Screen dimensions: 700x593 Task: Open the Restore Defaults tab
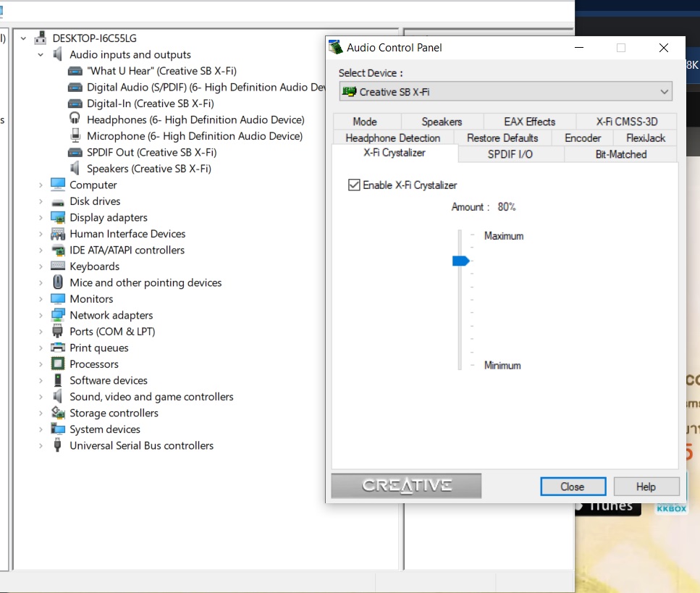[x=502, y=138]
